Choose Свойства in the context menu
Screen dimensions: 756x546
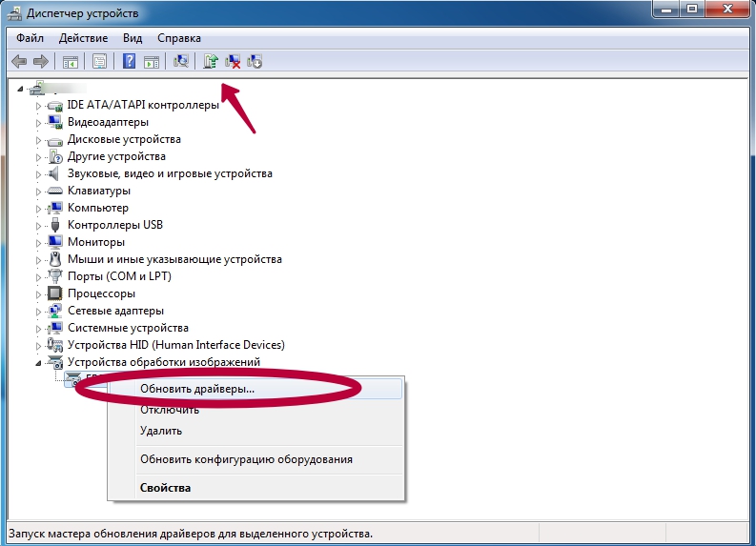165,488
